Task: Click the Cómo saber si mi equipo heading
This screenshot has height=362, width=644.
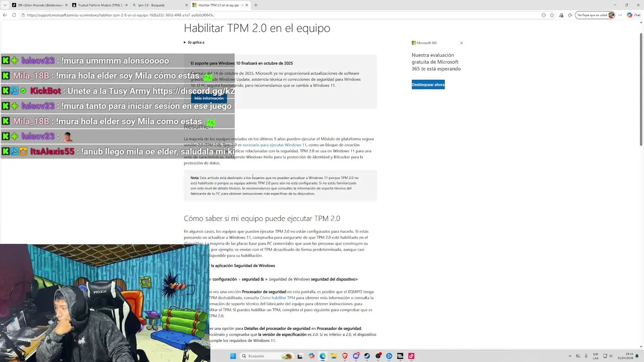Action: [x=262, y=218]
